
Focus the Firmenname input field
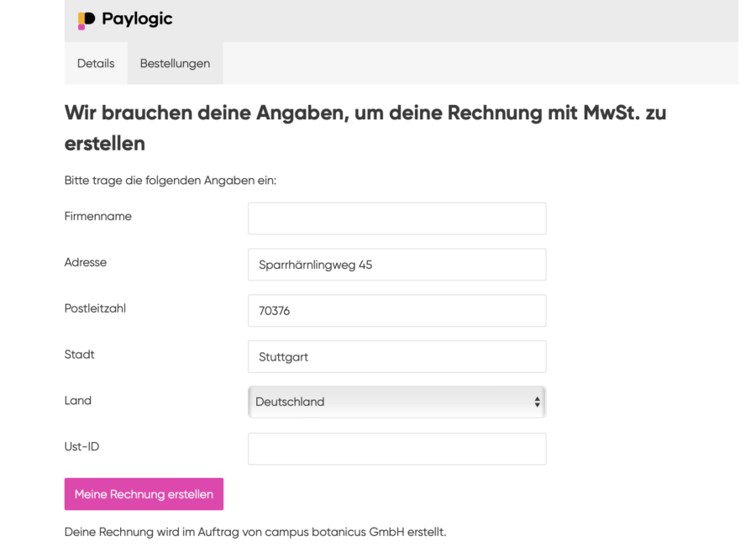pos(396,218)
